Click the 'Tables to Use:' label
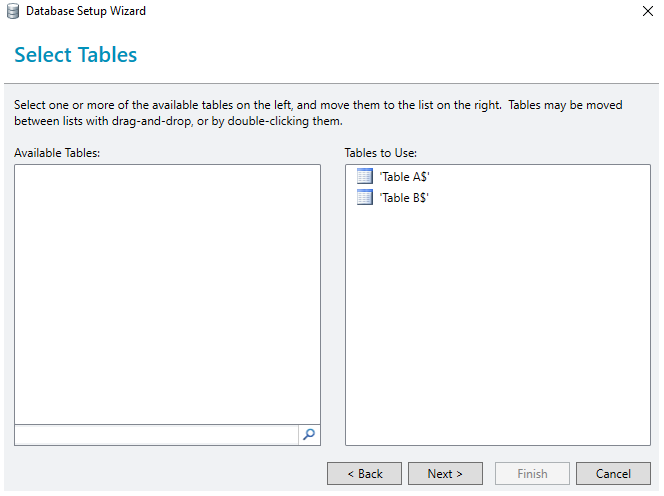The height and width of the screenshot is (496, 664). click(x=381, y=153)
